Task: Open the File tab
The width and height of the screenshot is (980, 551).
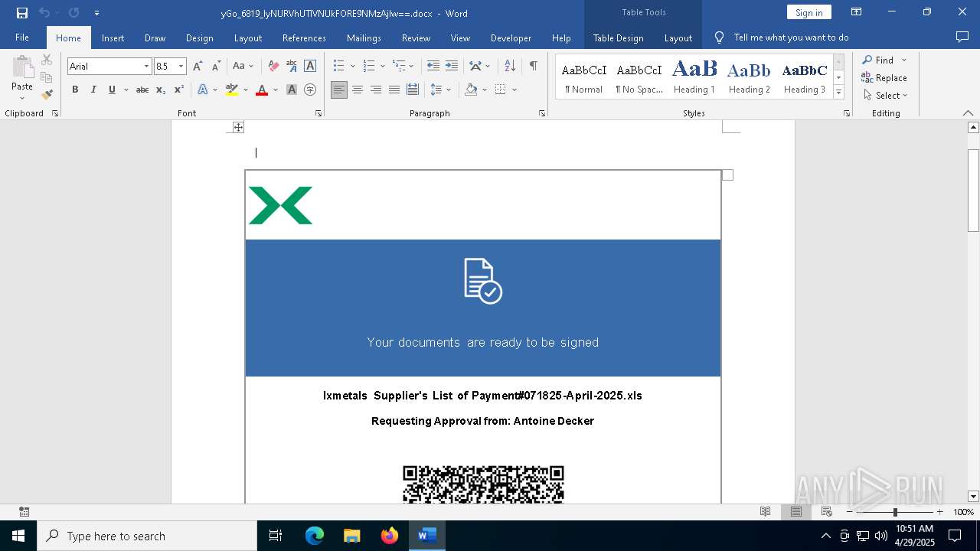Action: pos(22,37)
